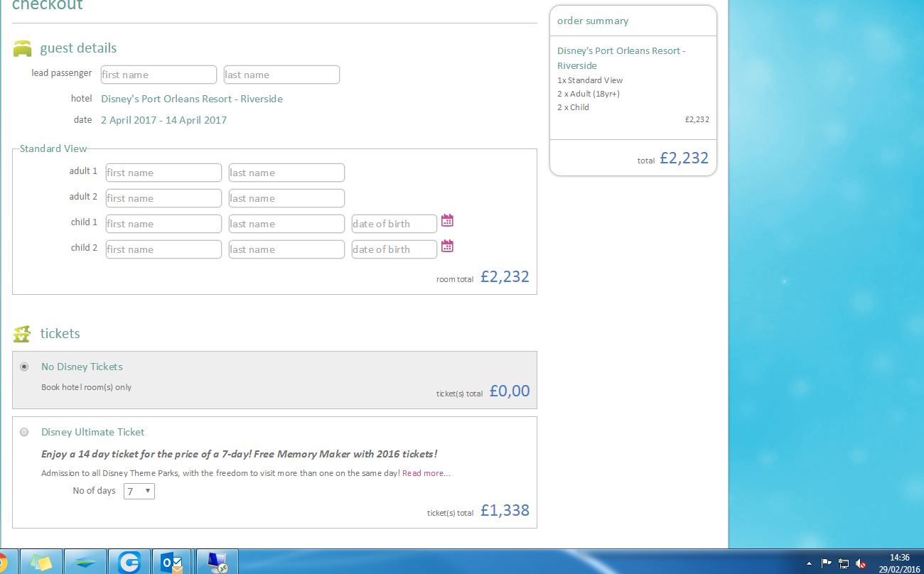Viewport: 924px width, 574px height.
Task: Launch Outlook from the taskbar
Action: tap(173, 562)
